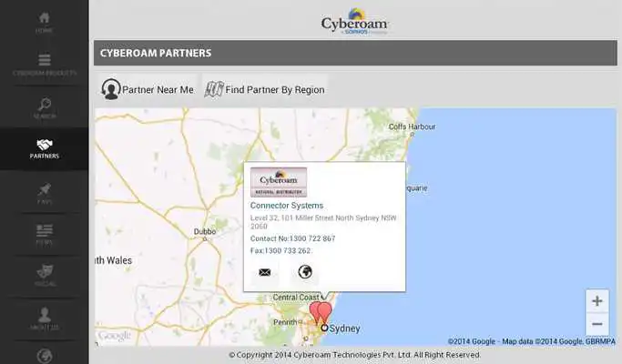This screenshot has width=622, height=364.
Task: Click the Cyberoam Partners header title
Action: pos(156,53)
